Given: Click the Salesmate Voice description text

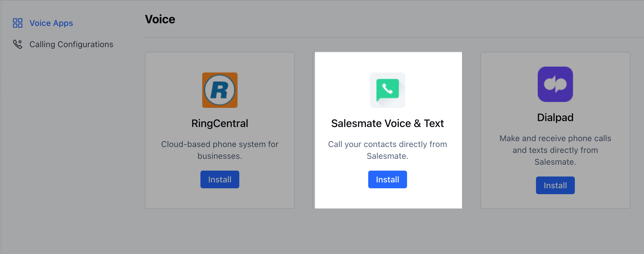Looking at the screenshot, I should point(388,150).
